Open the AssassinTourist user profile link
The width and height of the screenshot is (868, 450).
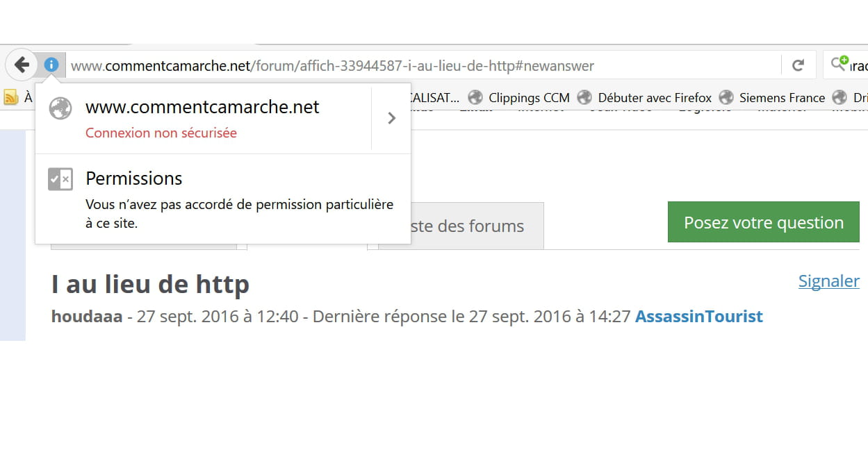[698, 317]
